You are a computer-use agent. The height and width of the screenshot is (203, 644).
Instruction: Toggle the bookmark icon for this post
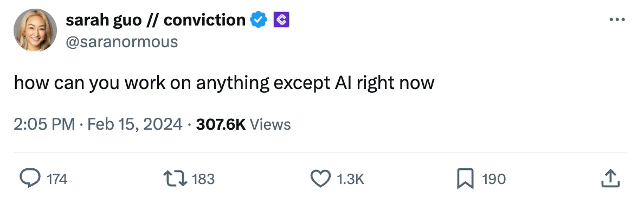pyautogui.click(x=465, y=179)
